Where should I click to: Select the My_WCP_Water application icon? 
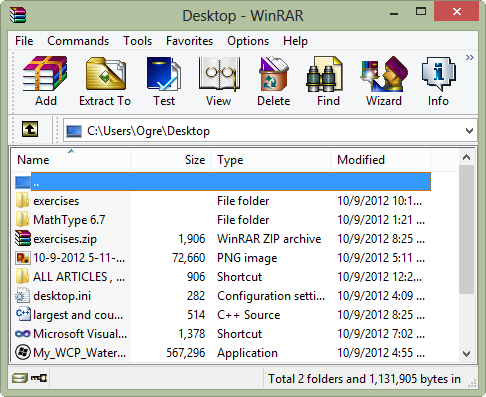[23, 352]
